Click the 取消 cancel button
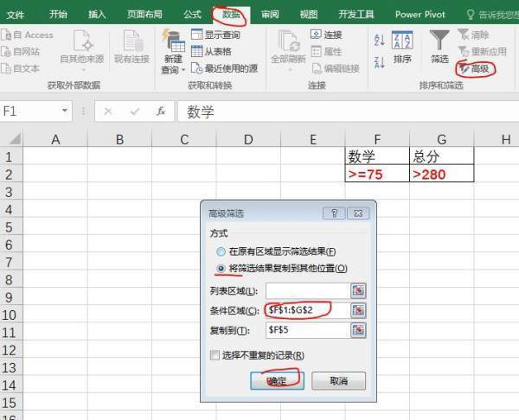The image size is (519, 420). pos(338,380)
